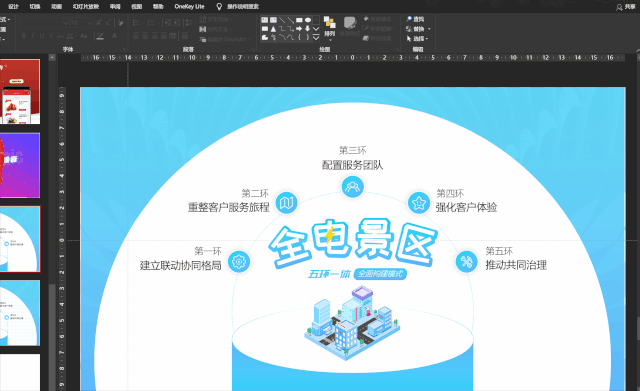Click the 共享 (Share) button

(x=626, y=7)
